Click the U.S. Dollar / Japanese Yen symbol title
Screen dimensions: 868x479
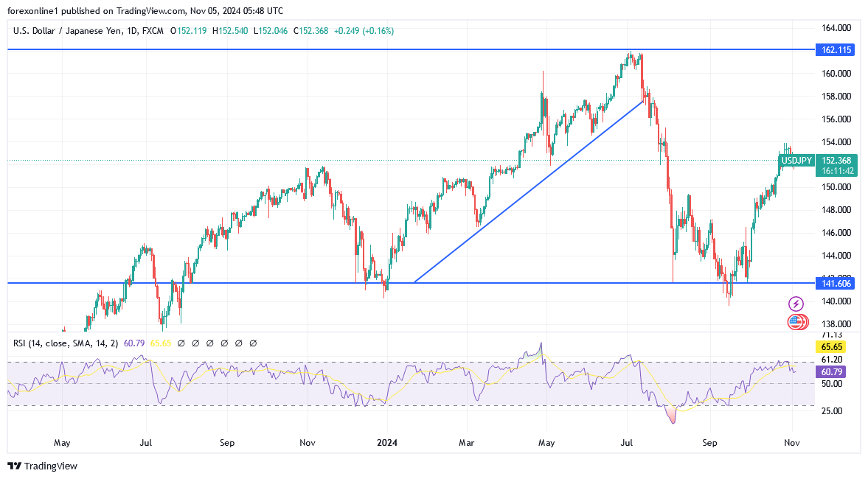(x=88, y=31)
